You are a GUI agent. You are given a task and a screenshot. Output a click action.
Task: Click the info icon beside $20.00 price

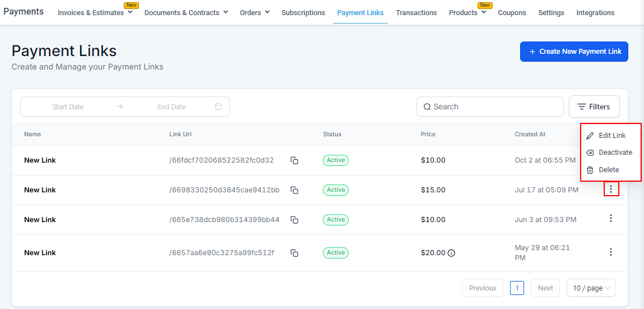(x=451, y=253)
